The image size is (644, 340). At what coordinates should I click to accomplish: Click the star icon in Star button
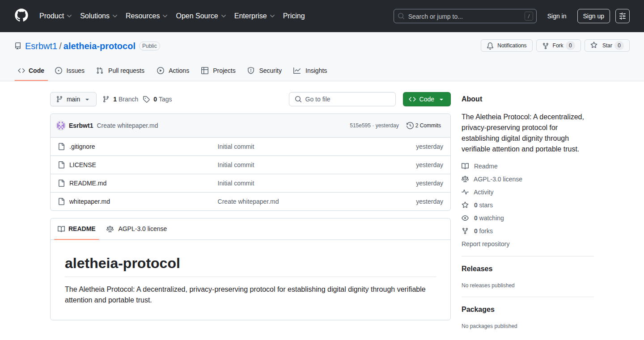(x=594, y=46)
